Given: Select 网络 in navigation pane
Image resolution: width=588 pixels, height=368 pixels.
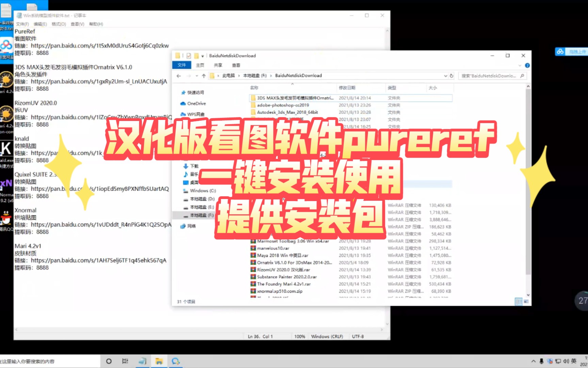Looking at the screenshot, I should [187, 226].
